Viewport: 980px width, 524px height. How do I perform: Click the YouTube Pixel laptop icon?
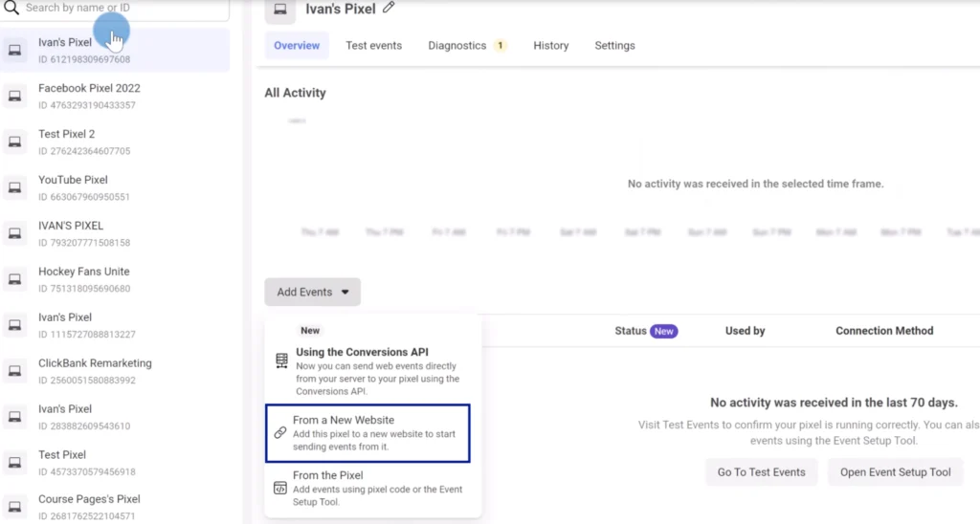[x=14, y=188]
